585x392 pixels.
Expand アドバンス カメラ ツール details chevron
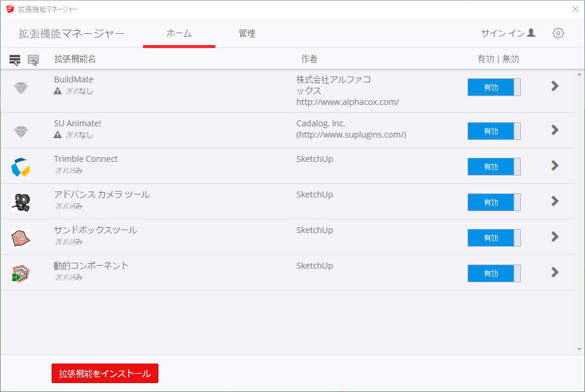pos(555,201)
